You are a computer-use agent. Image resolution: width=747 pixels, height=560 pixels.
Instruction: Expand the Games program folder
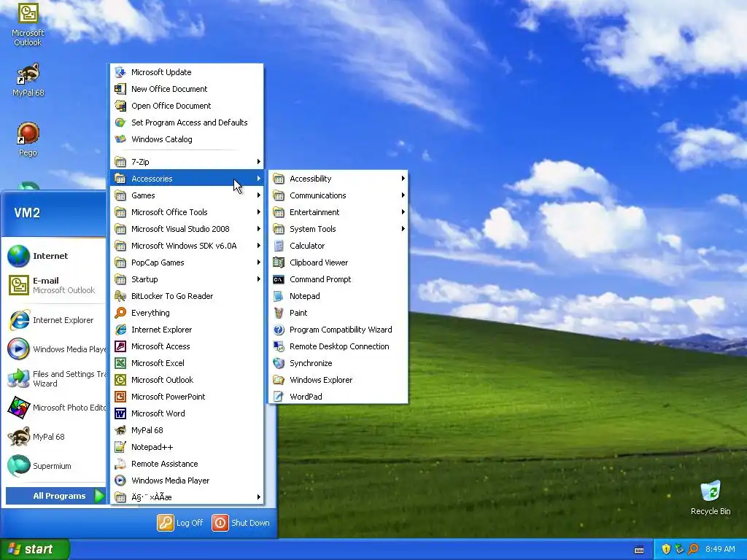pyautogui.click(x=187, y=195)
